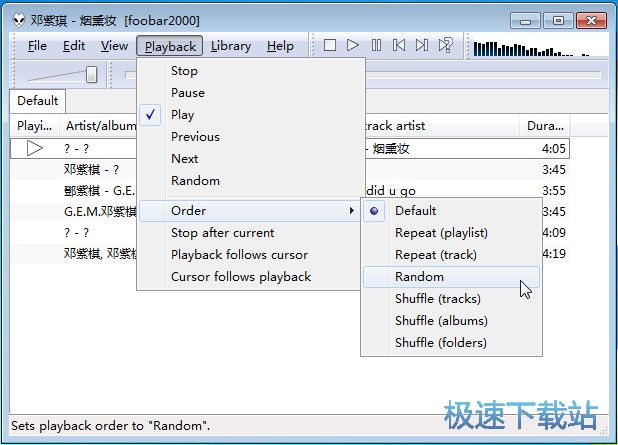Screen dimensions: 618x445
Task: Minimize the foobar2000 window
Action: pos(525,21)
